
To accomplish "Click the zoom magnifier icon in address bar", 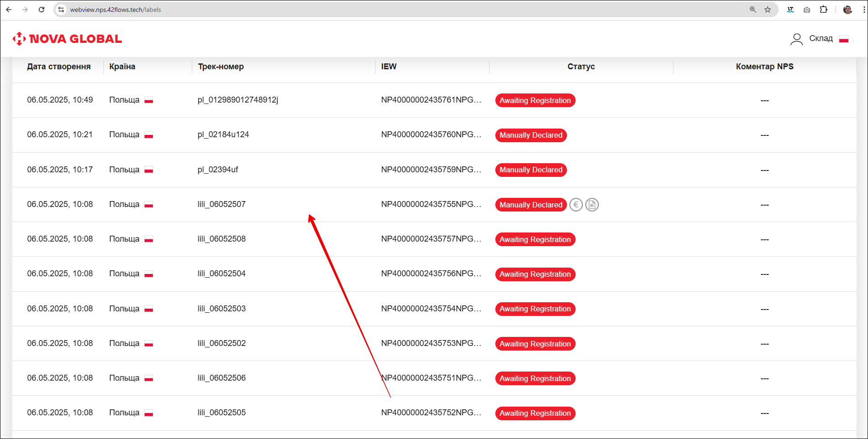I will (753, 10).
